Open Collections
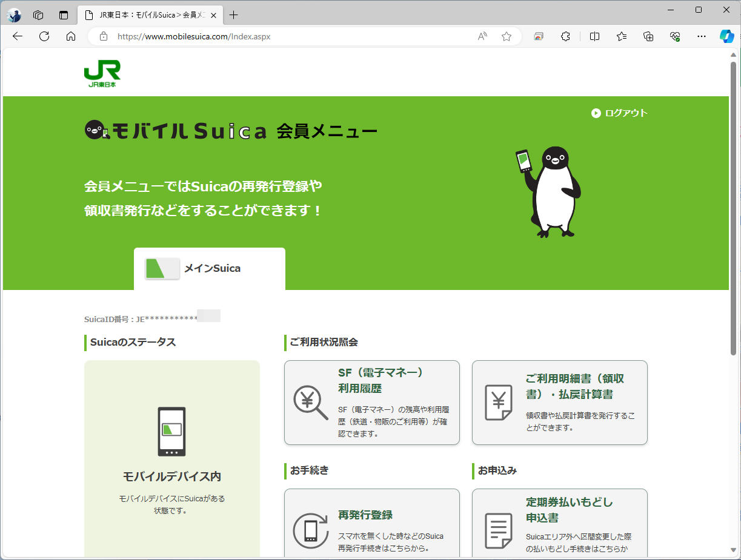Viewport: 741px width, 560px height. pyautogui.click(x=648, y=36)
